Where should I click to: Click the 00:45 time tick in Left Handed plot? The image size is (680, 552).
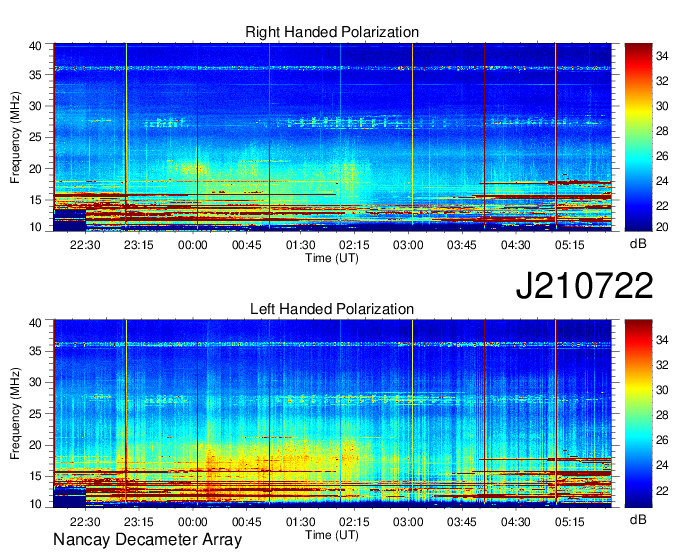click(246, 522)
